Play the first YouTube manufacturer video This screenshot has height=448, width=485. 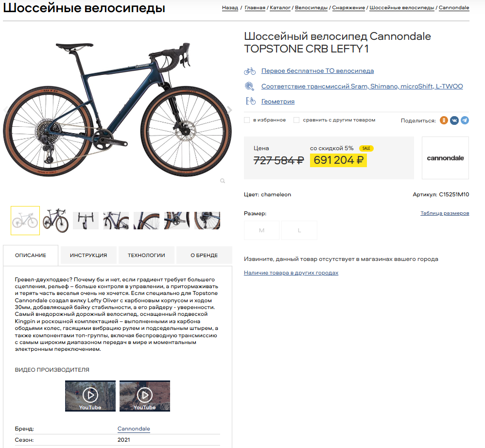click(x=90, y=396)
